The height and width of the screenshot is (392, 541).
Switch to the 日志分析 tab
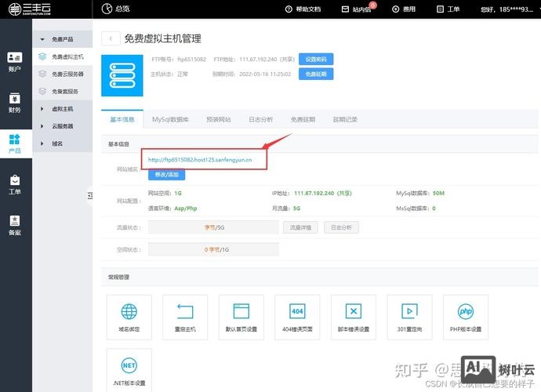point(260,119)
